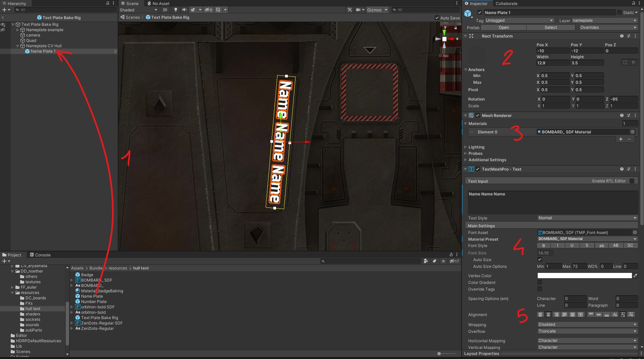The image size is (644, 359).
Task: Switch to the Collaborate tab
Action: coord(506,3)
